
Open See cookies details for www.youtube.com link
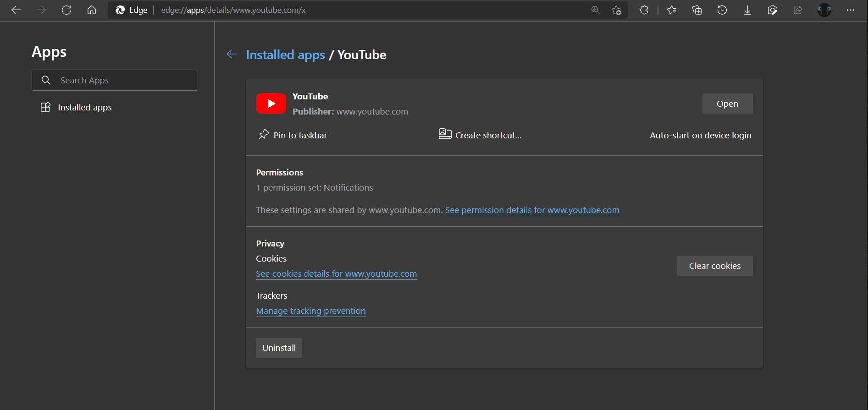point(336,274)
